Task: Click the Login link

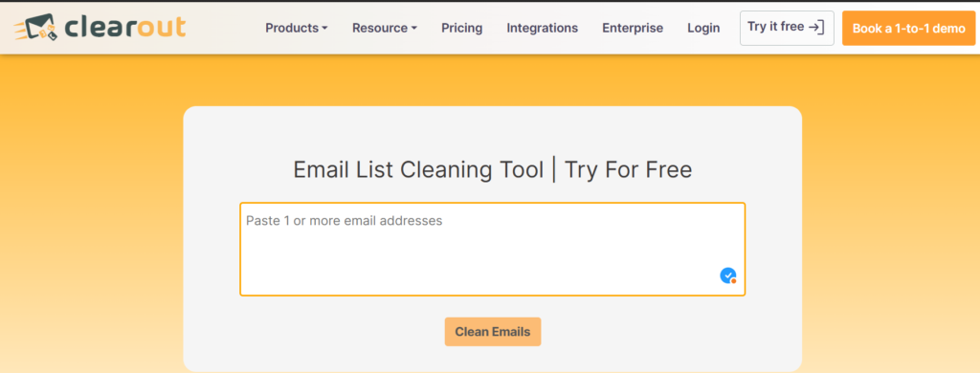Action: pos(703,28)
